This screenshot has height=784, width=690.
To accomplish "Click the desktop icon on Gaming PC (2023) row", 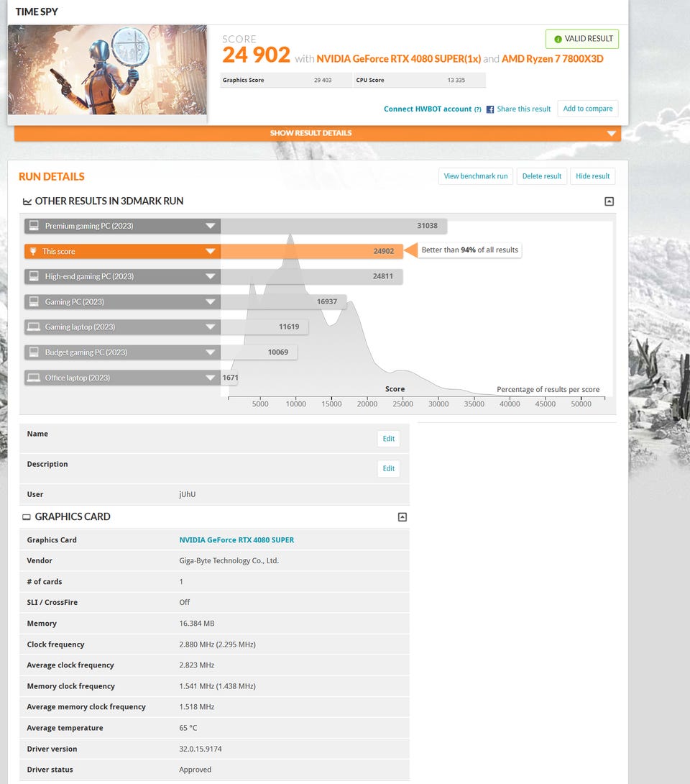I will click(34, 301).
